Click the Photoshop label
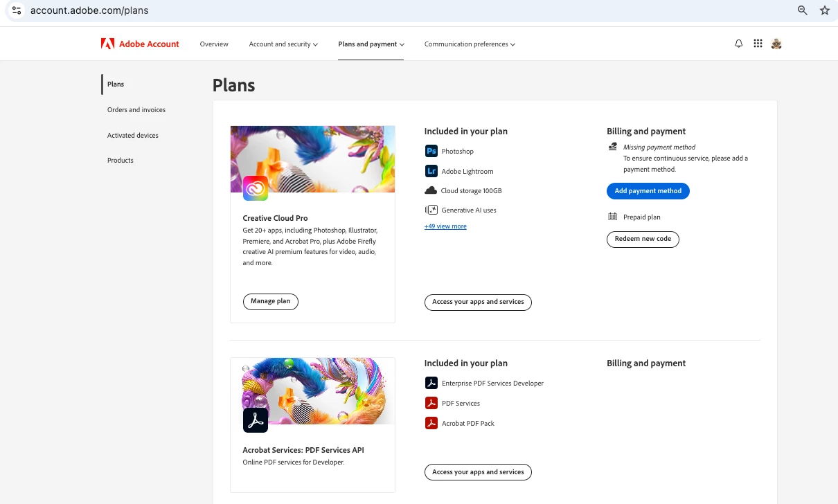Image resolution: width=838 pixels, height=504 pixels. (458, 152)
